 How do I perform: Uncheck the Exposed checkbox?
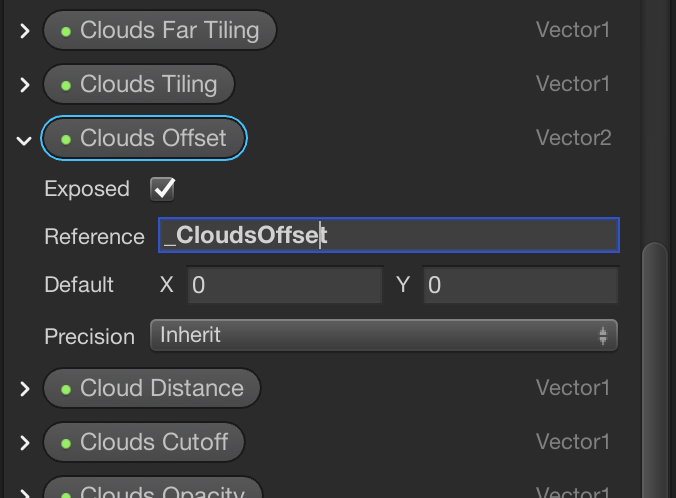point(162,188)
